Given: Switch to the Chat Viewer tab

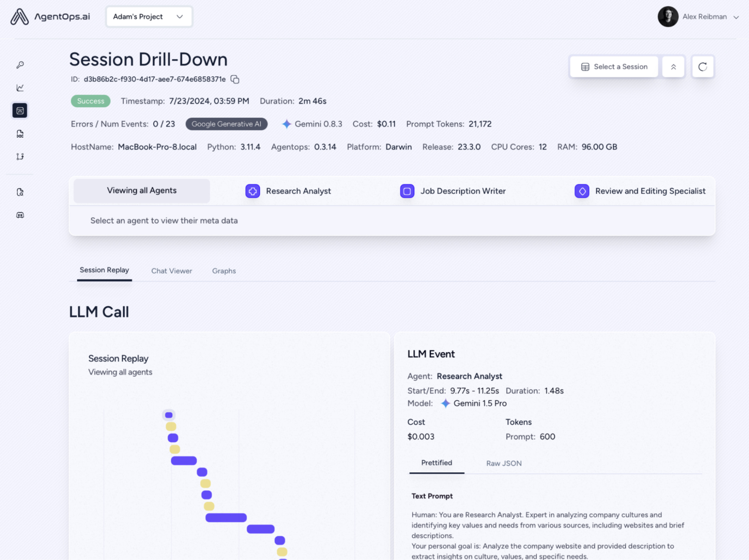Looking at the screenshot, I should (171, 271).
